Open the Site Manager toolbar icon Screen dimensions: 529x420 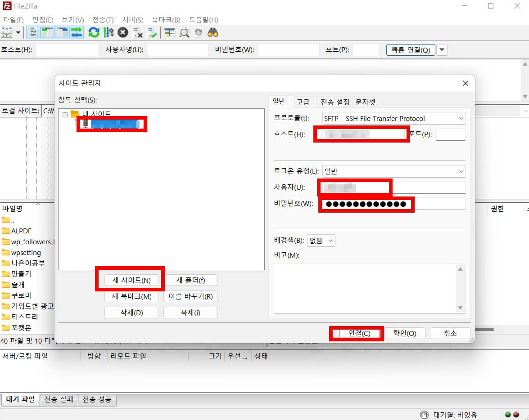pyautogui.click(x=7, y=33)
